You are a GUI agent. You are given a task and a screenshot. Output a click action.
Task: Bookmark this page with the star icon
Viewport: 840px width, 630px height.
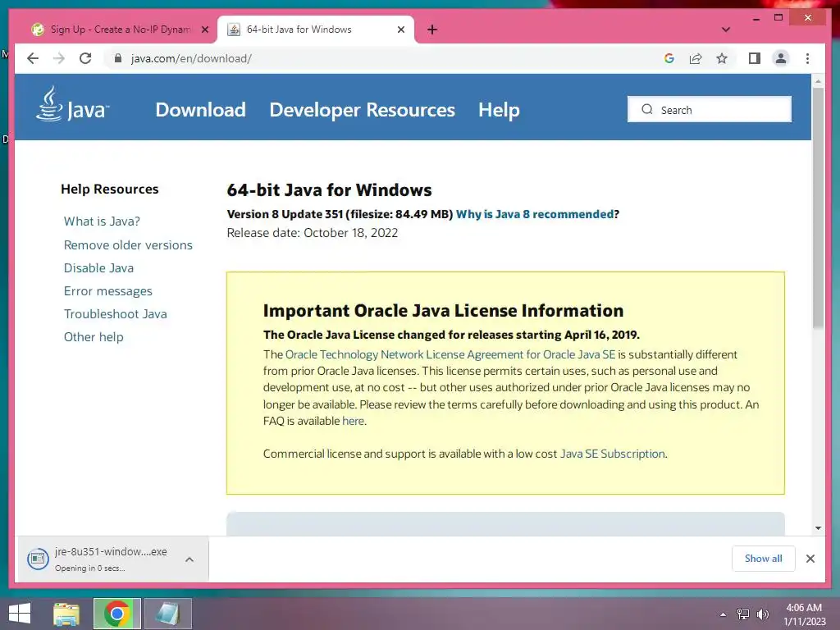click(x=722, y=58)
